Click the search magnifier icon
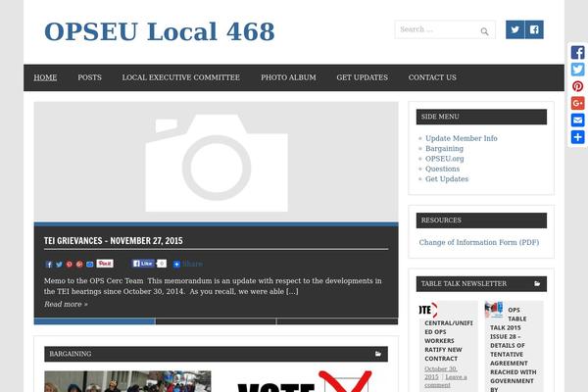The image size is (588, 392). [x=484, y=31]
